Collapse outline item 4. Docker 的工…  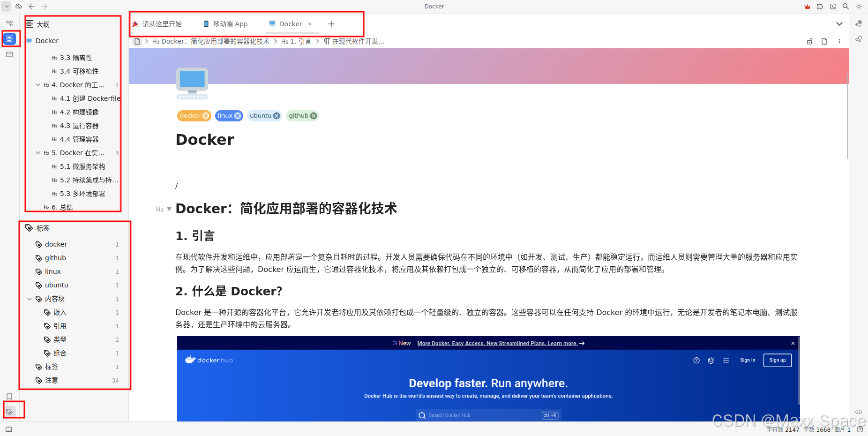coord(38,85)
